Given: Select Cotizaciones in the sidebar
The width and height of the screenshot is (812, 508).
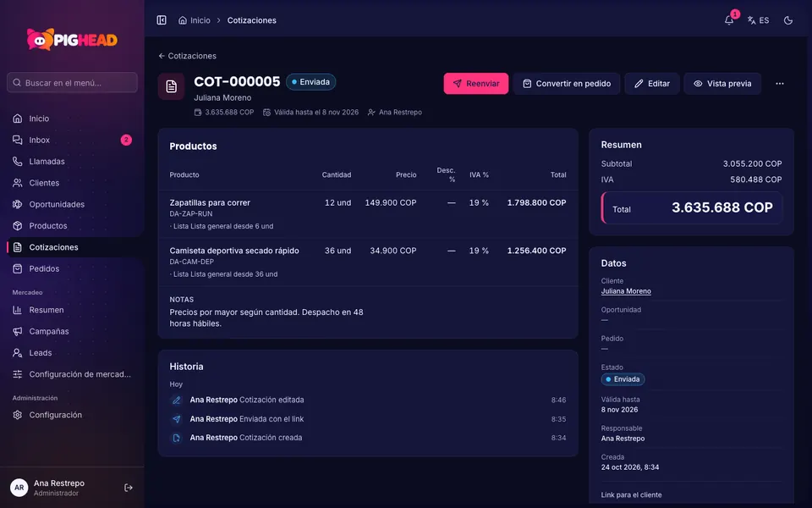Looking at the screenshot, I should [x=72, y=247].
